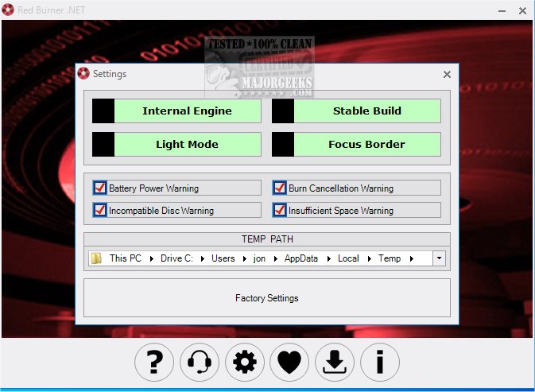Screen dimensions: 535x392
Task: Expand the arrow after Users
Action: tap(244, 258)
